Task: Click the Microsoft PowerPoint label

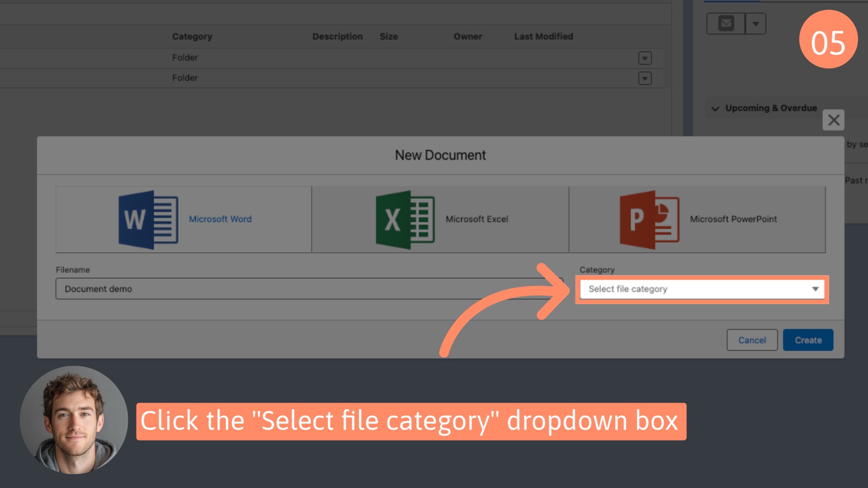Action: (733, 219)
